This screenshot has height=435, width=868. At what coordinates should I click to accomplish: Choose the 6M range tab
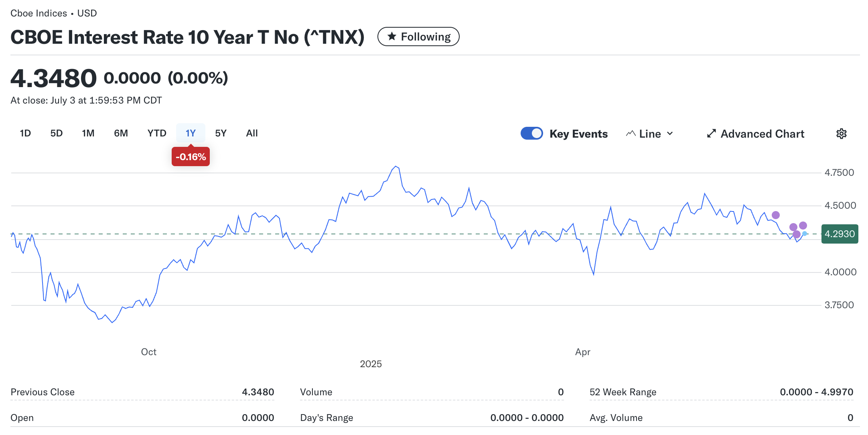(x=121, y=133)
